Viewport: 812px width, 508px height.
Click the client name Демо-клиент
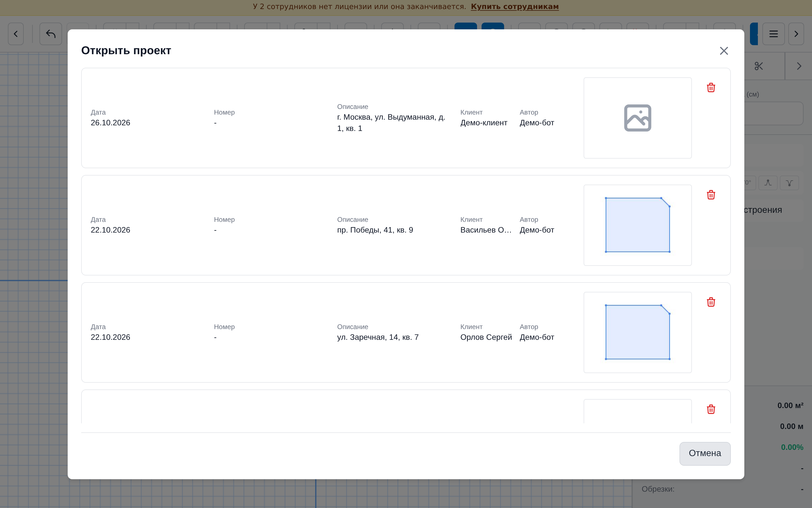[x=484, y=123]
